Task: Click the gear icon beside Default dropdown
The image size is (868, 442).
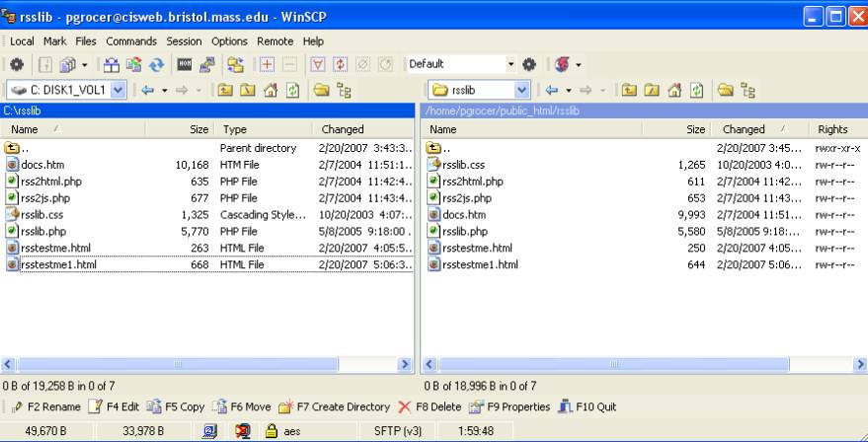Action: [529, 65]
